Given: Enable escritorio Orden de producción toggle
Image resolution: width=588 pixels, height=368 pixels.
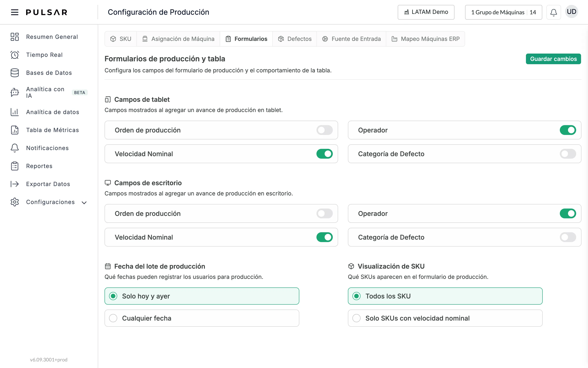Looking at the screenshot, I should pos(324,213).
